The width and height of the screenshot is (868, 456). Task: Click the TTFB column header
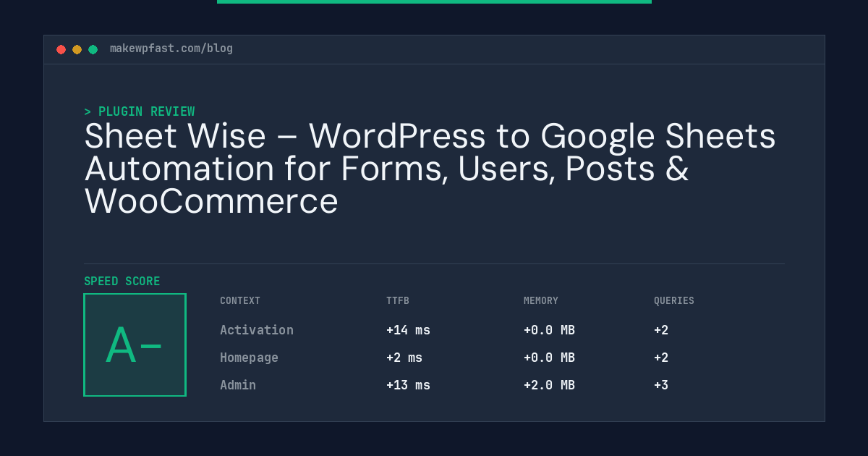coord(398,301)
